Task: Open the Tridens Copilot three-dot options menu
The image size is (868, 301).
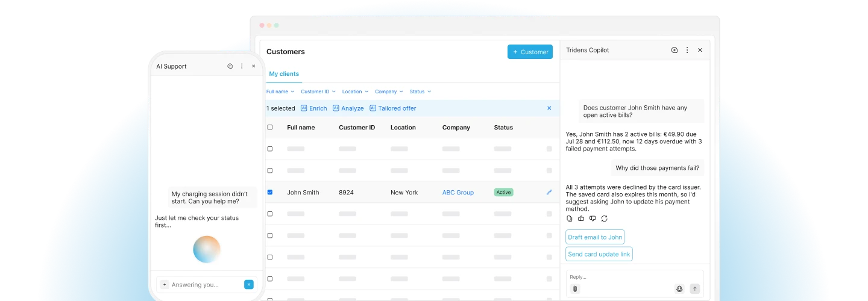Action: click(x=687, y=50)
